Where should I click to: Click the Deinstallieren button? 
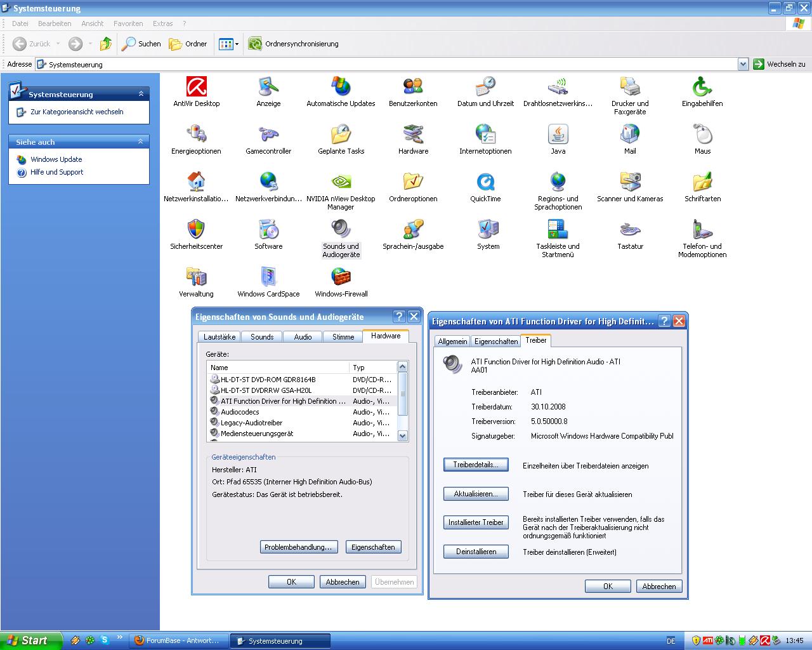pyautogui.click(x=476, y=552)
